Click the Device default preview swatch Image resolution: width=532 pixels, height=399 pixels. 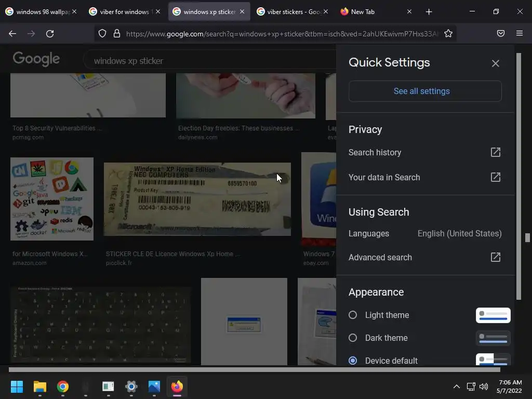(x=493, y=360)
